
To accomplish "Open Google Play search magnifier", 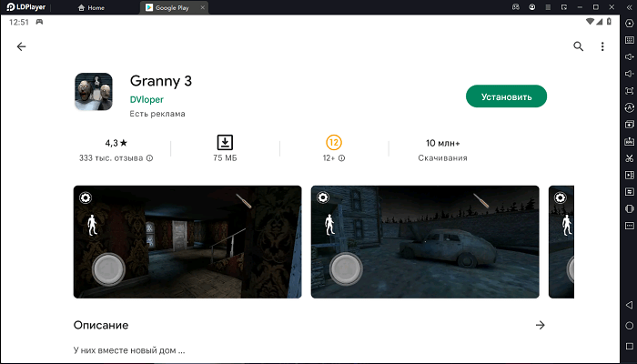I will [578, 46].
